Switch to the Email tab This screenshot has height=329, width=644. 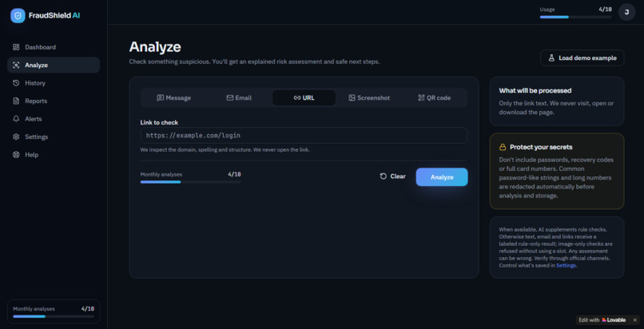tap(239, 98)
